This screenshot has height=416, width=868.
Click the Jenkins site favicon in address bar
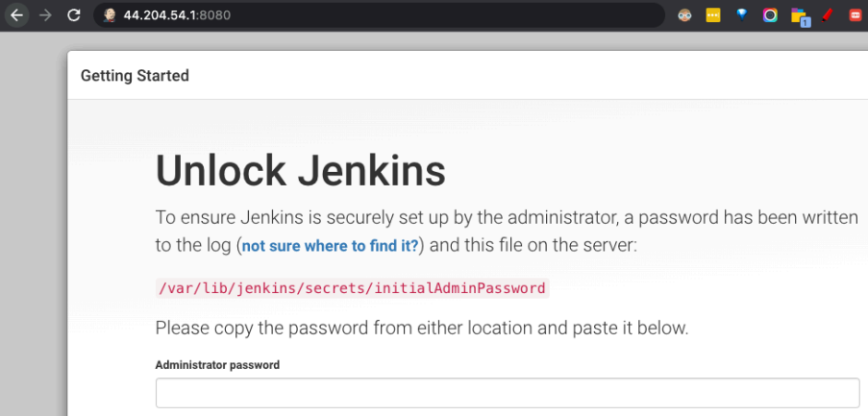click(109, 15)
